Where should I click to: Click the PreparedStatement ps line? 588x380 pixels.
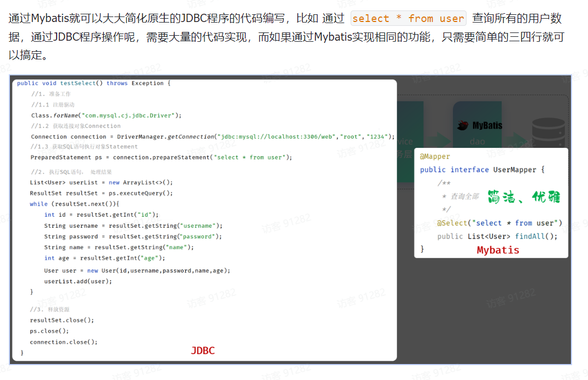coord(161,157)
